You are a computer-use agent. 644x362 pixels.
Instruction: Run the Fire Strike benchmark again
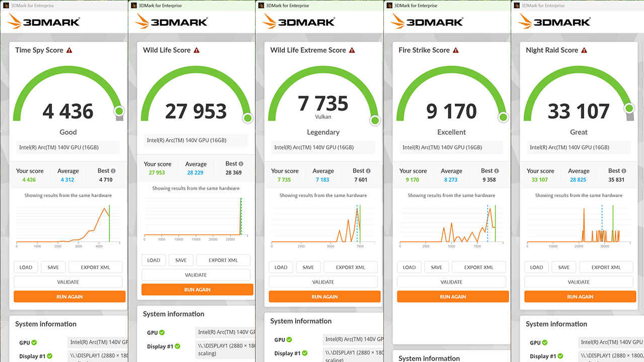453,297
